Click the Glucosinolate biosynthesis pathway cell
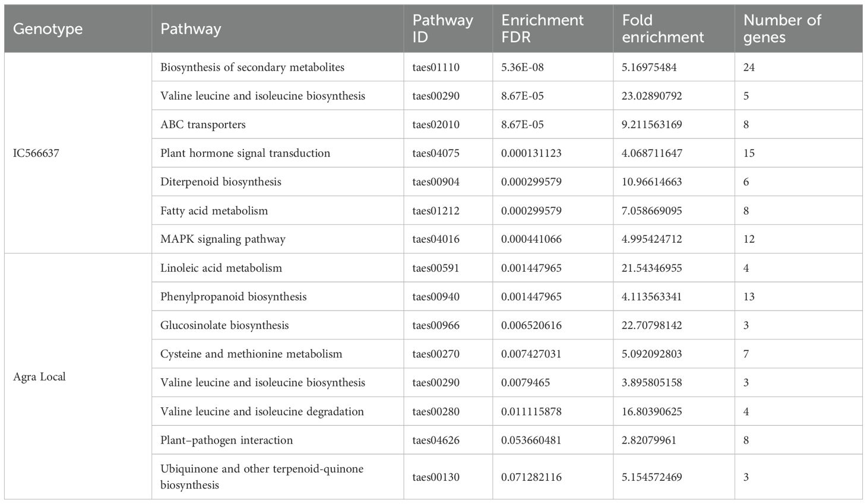Image resolution: width=867 pixels, height=504 pixels. pyautogui.click(x=224, y=325)
